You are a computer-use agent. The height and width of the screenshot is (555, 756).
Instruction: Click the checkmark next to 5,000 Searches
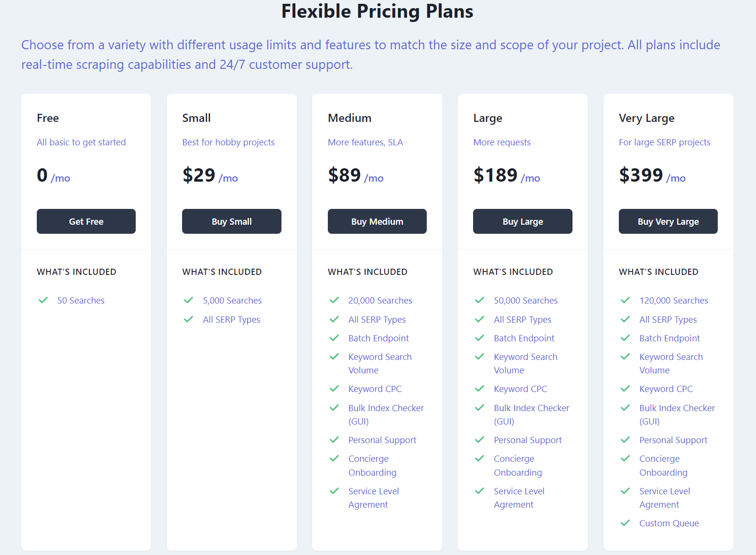tap(189, 300)
